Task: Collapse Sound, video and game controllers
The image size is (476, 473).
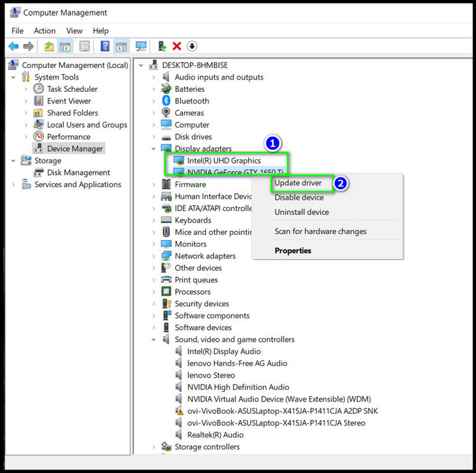Action: pos(154,340)
